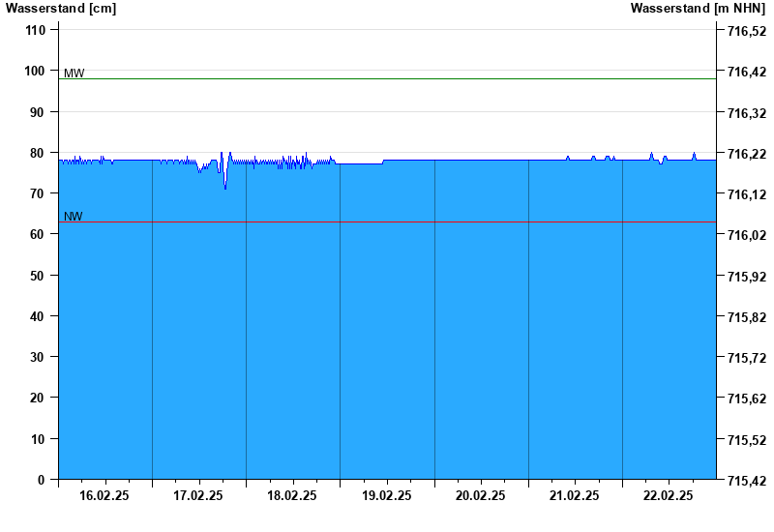Click the 100 value on left axis
This screenshot has width=774, height=532.
click(x=35, y=71)
